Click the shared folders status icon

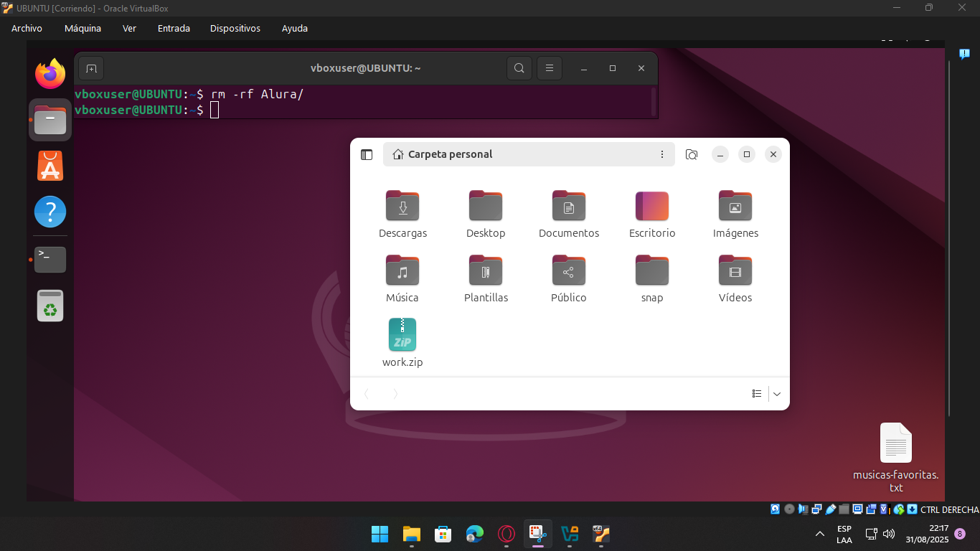tap(844, 509)
